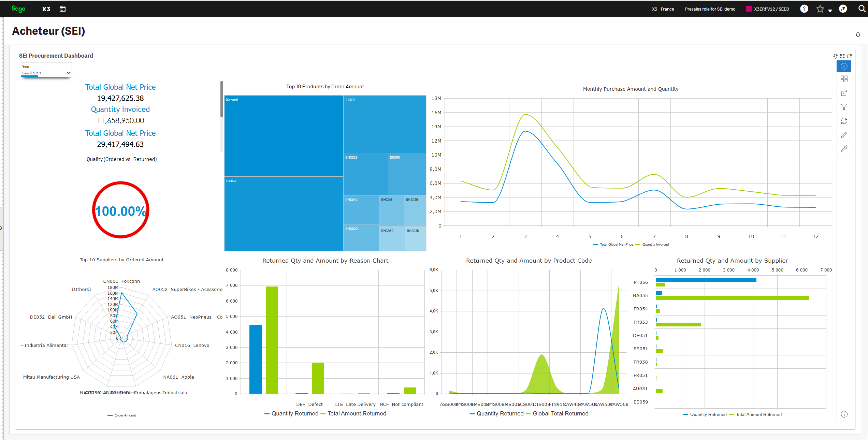Click the Top 10 Products by Order Amount title
Screen dimensions: 868x440
325,87
